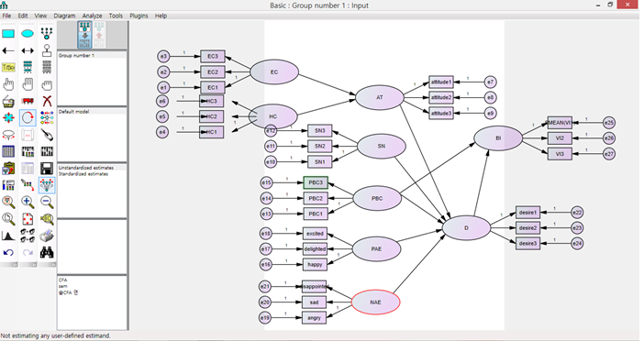Select the Rotate indicators tool
The width and height of the screenshot is (644, 341).
click(28, 117)
